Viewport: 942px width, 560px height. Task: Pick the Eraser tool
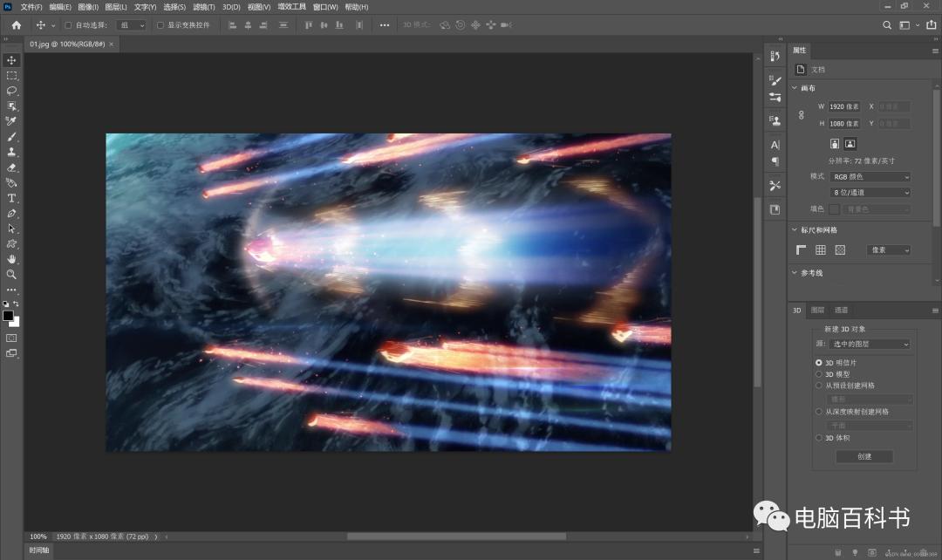pos(12,167)
